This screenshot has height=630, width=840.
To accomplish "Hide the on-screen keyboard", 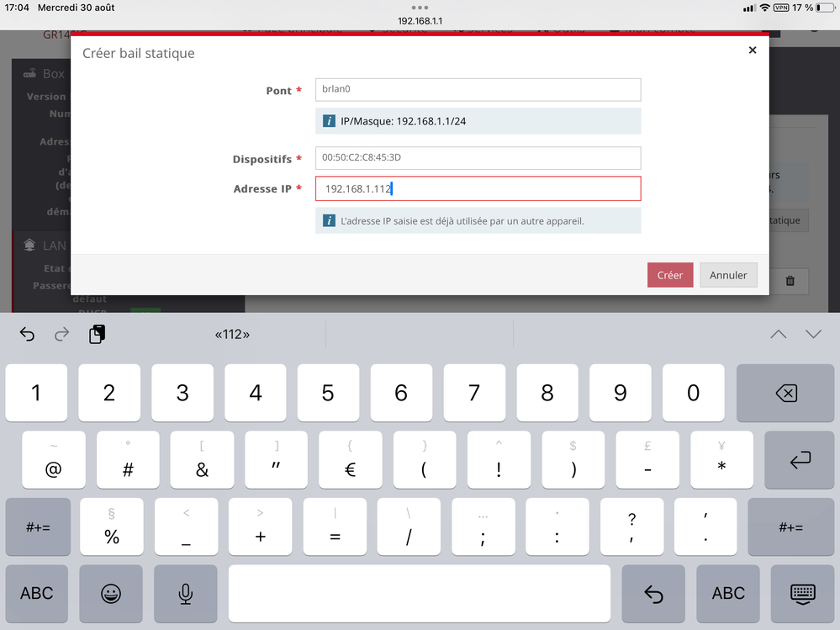I will [x=802, y=593].
